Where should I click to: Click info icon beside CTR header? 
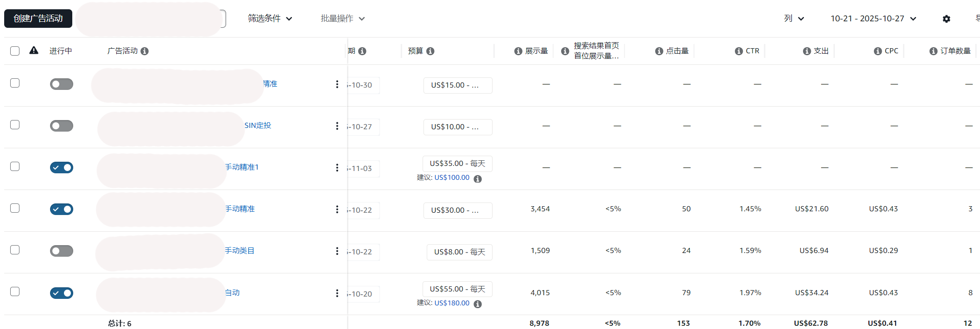[x=739, y=51]
